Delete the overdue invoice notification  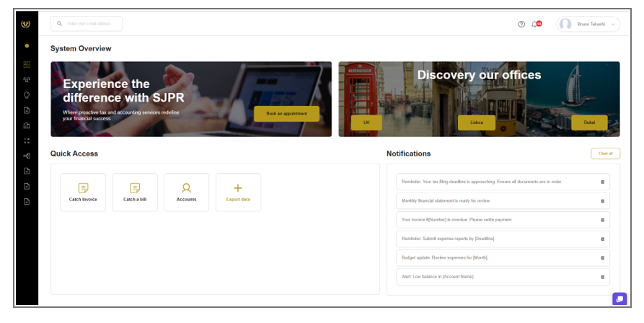[603, 220]
